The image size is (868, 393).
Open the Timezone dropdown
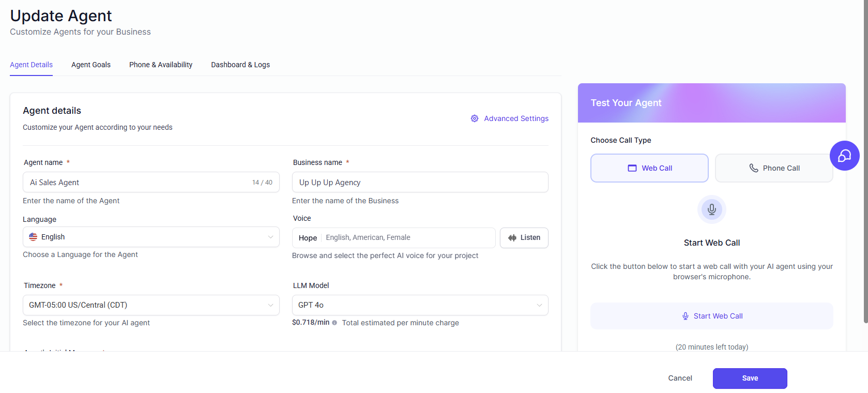pos(151,305)
